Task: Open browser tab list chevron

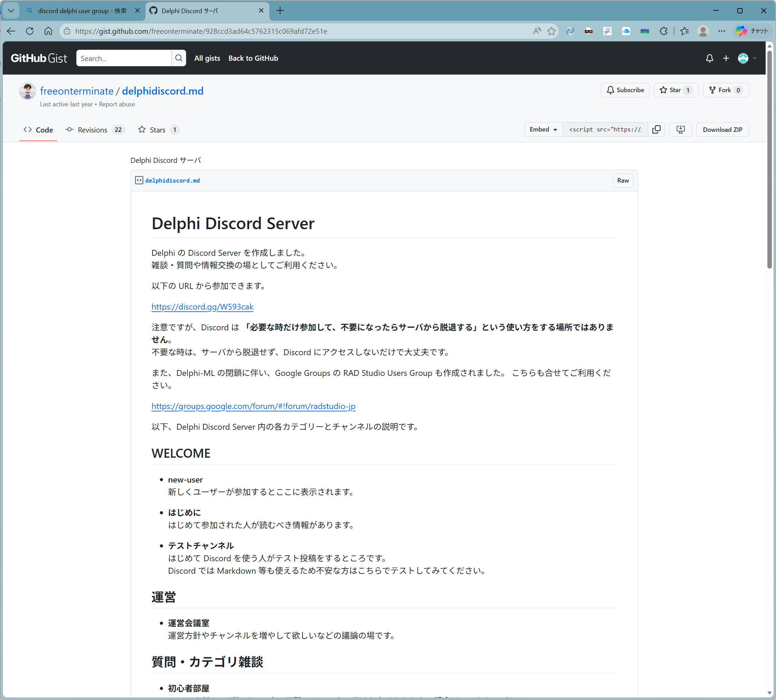Action: click(11, 11)
